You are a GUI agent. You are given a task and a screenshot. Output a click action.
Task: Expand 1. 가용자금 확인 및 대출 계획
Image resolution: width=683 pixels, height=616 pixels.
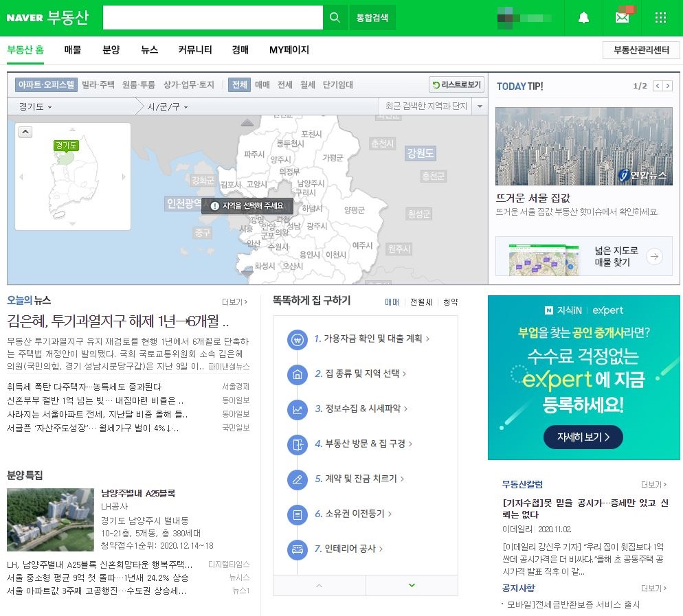point(372,339)
